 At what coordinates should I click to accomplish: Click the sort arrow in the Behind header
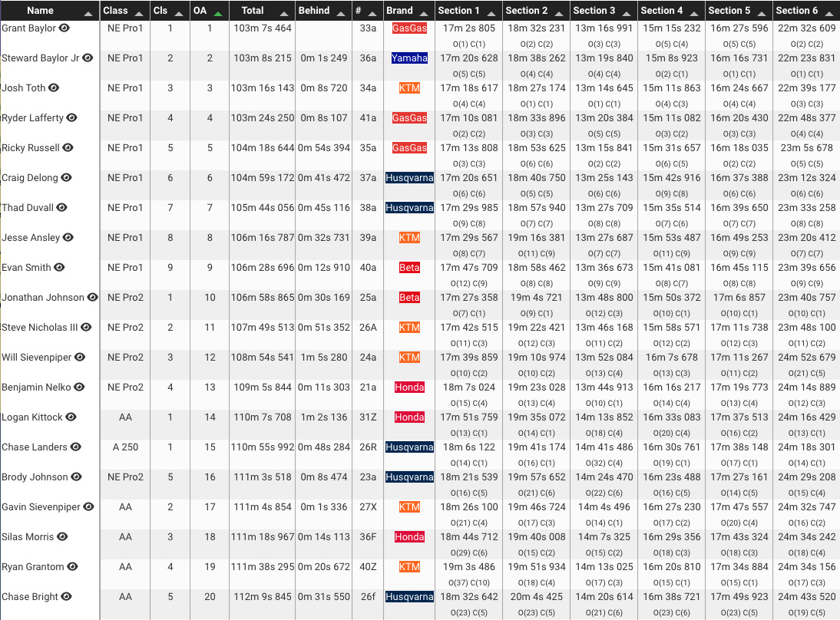point(341,13)
